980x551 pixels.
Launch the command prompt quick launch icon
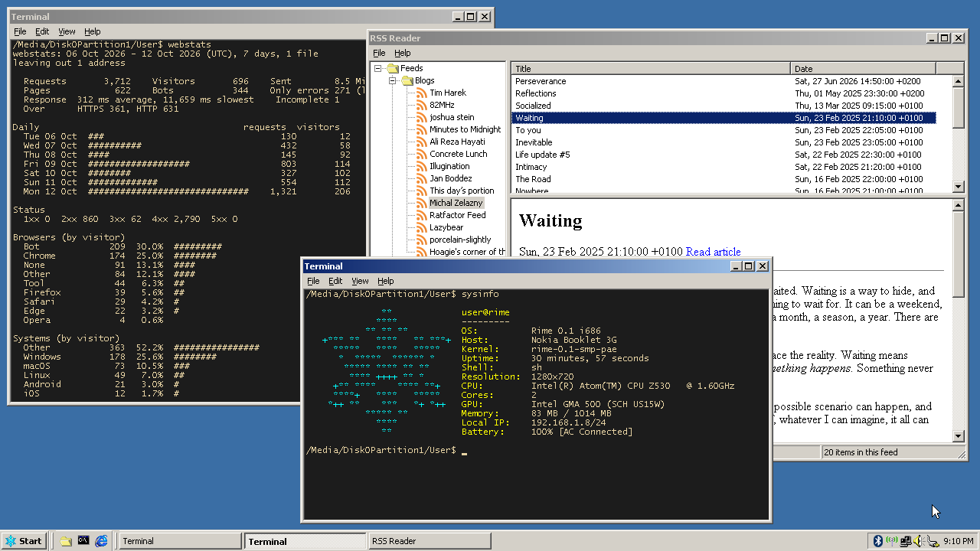point(83,541)
